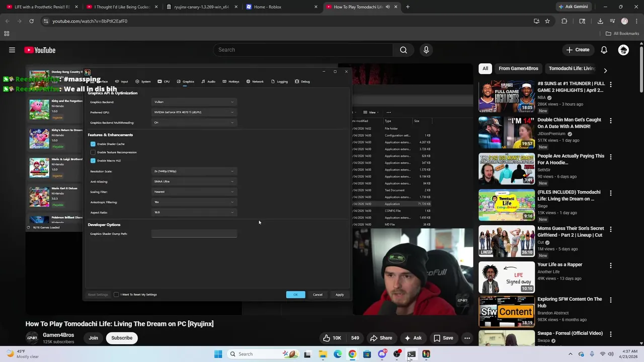Open Gamen4Bros channel avatar
The width and height of the screenshot is (644, 362).
coord(32,338)
